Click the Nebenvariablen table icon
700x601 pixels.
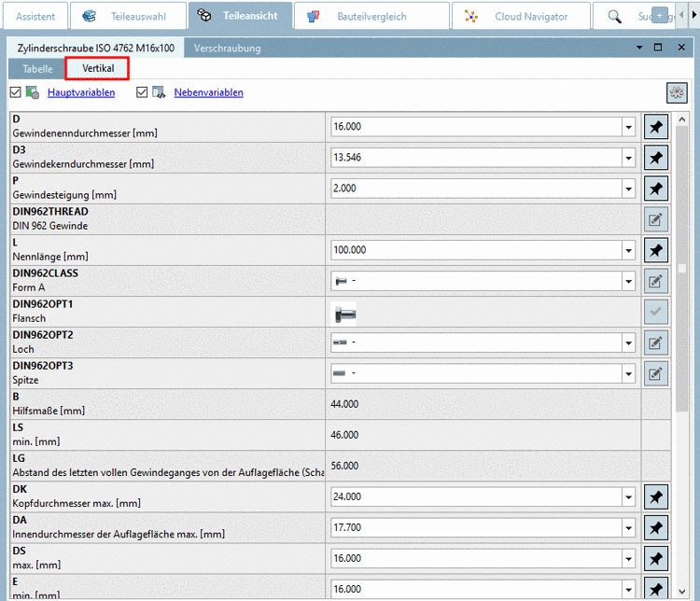coord(159,92)
